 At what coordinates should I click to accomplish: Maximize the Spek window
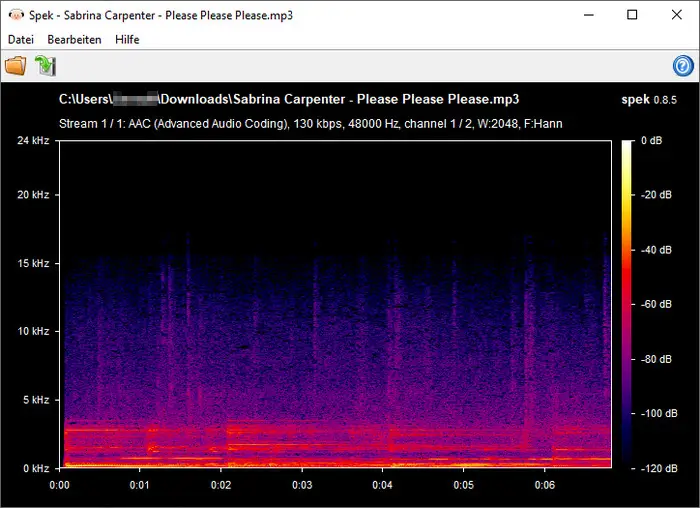(632, 15)
